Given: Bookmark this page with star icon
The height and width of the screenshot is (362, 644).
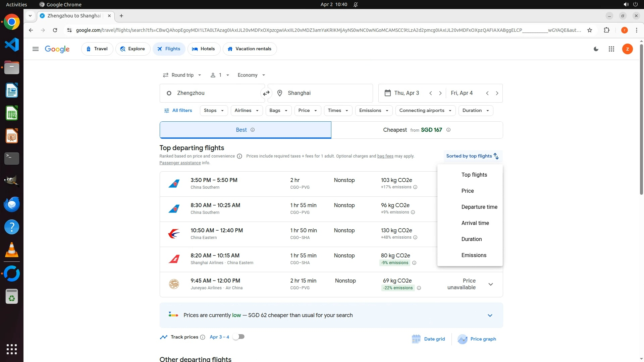Looking at the screenshot, I should (x=590, y=30).
